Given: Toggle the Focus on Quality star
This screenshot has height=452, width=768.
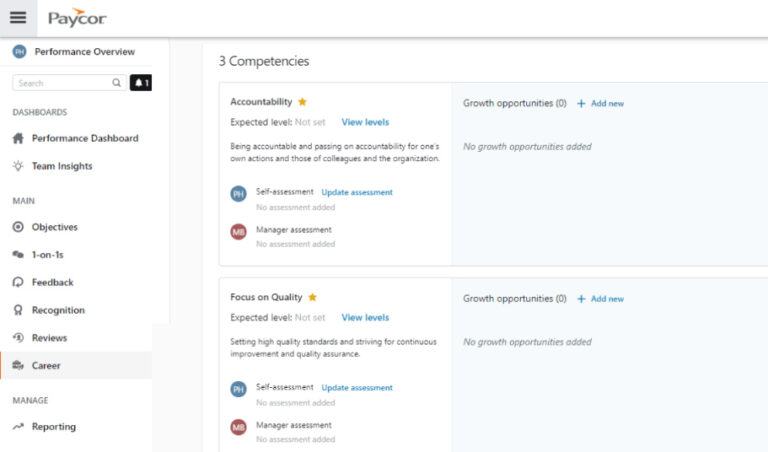Looking at the screenshot, I should pos(312,297).
